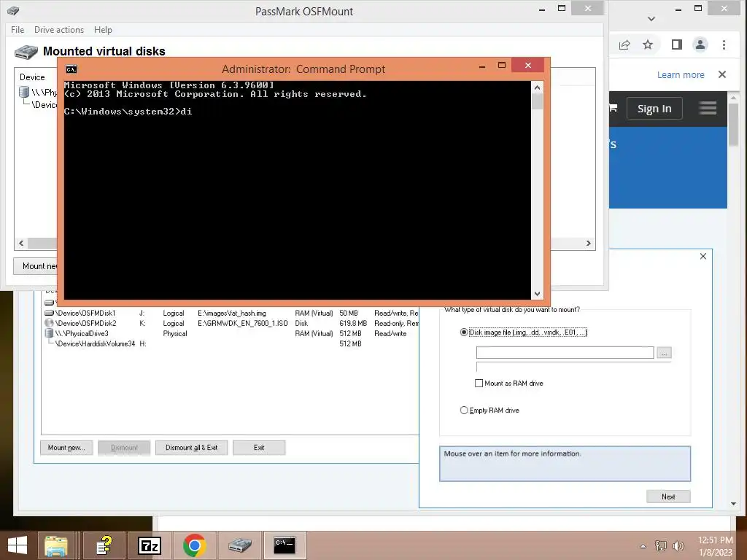Click the volume speaker tray icon
Image resolution: width=747 pixels, height=560 pixels.
pyautogui.click(x=678, y=545)
